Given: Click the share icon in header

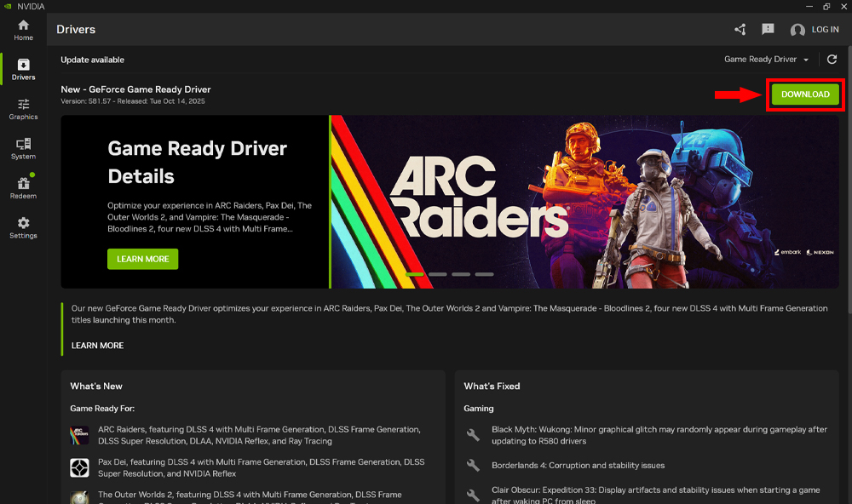Looking at the screenshot, I should coord(740,30).
